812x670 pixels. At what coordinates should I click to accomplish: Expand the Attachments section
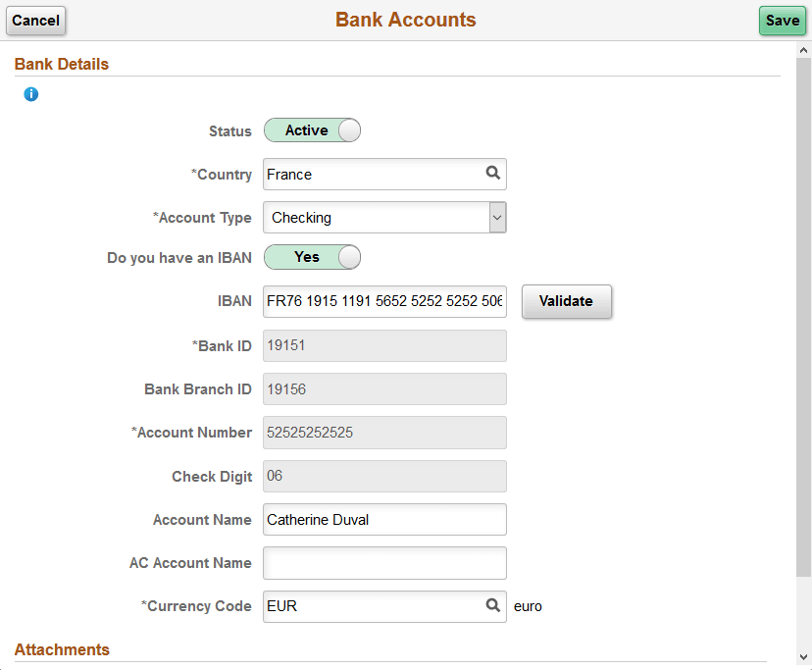pyautogui.click(x=61, y=649)
